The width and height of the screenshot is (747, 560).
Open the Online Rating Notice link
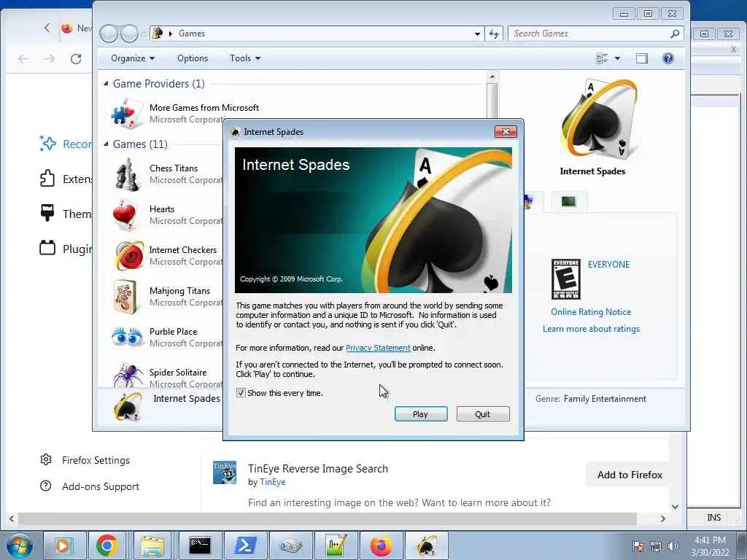pyautogui.click(x=591, y=312)
